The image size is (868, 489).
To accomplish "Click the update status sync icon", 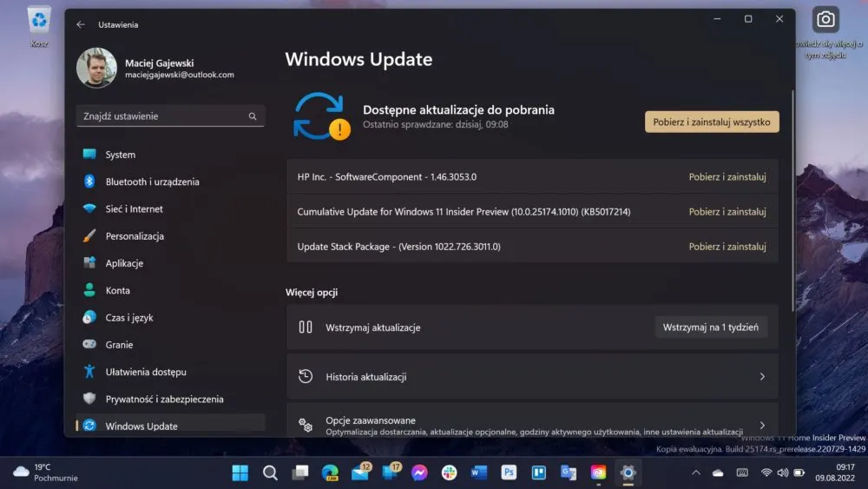I will tap(322, 116).
